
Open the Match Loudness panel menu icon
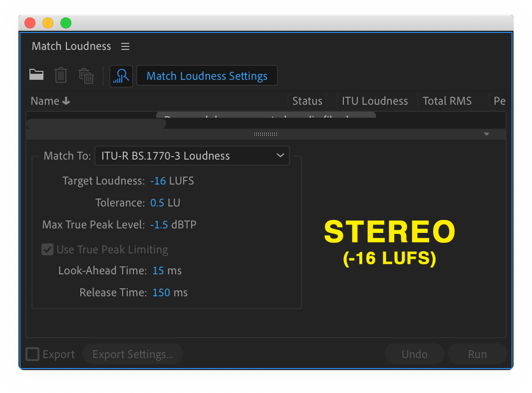click(x=125, y=46)
